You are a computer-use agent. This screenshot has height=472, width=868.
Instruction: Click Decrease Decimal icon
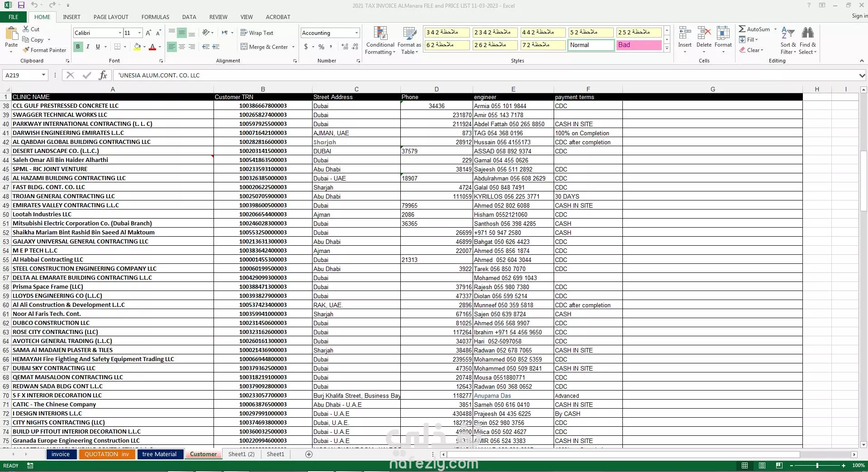(x=355, y=47)
